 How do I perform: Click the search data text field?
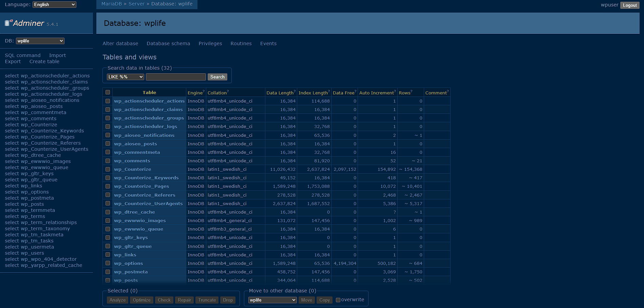[176, 77]
